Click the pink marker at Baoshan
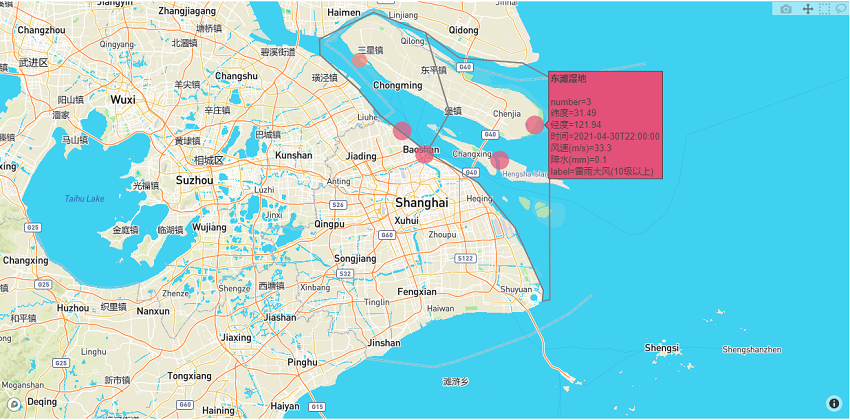Image resolution: width=850 pixels, height=420 pixels. point(424,154)
